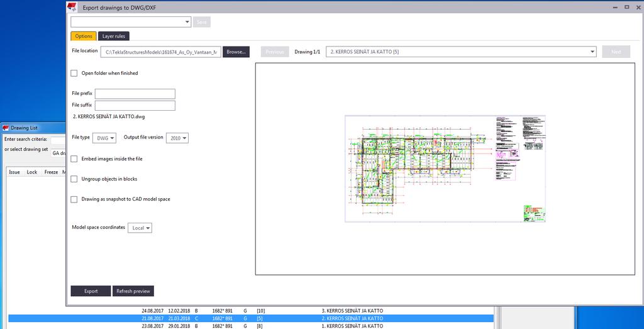Click the 'Enter search criteria' field in Drawing List
The height and width of the screenshot is (329, 644).
coord(58,140)
